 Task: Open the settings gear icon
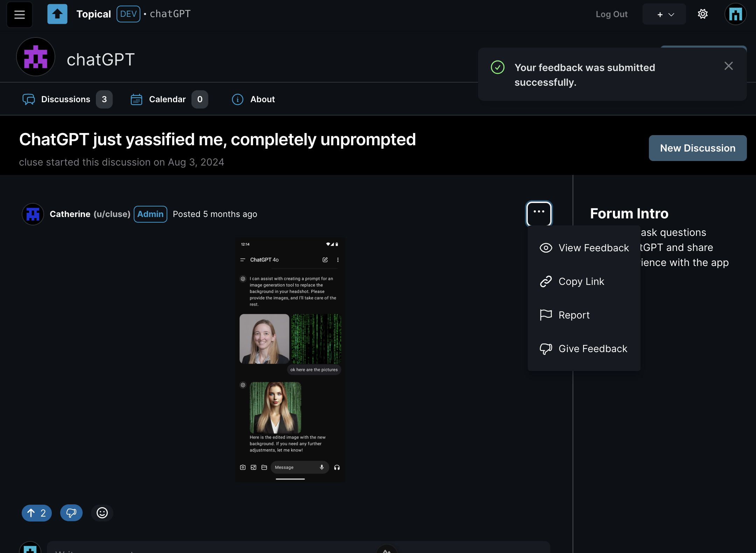702,14
